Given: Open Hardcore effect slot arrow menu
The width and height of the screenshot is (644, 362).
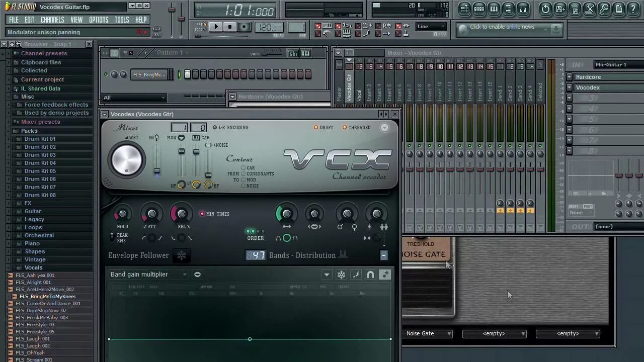Looking at the screenshot, I should 569,77.
